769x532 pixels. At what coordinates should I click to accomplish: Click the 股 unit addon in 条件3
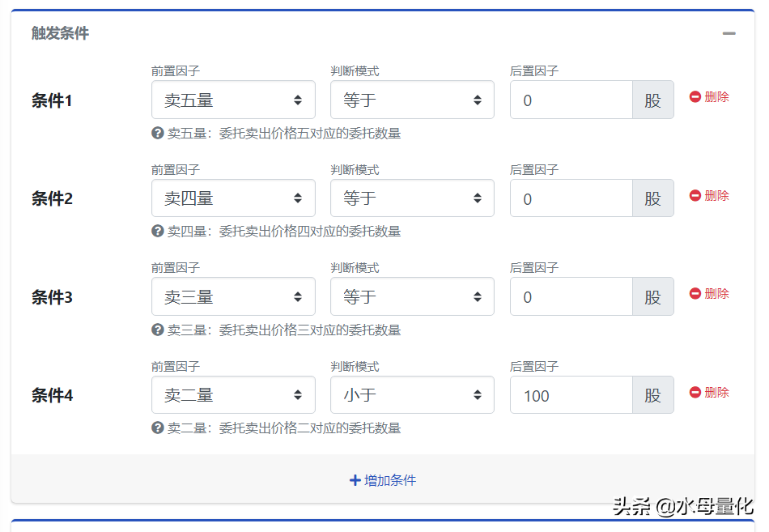pyautogui.click(x=652, y=297)
